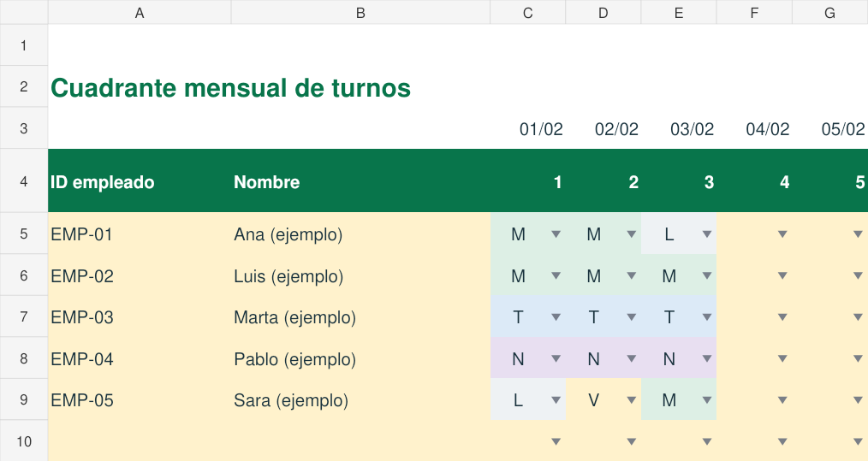This screenshot has width=868, height=461.
Task: Open dropdown arrow in Luis's 03/02 cell
Action: point(707,275)
